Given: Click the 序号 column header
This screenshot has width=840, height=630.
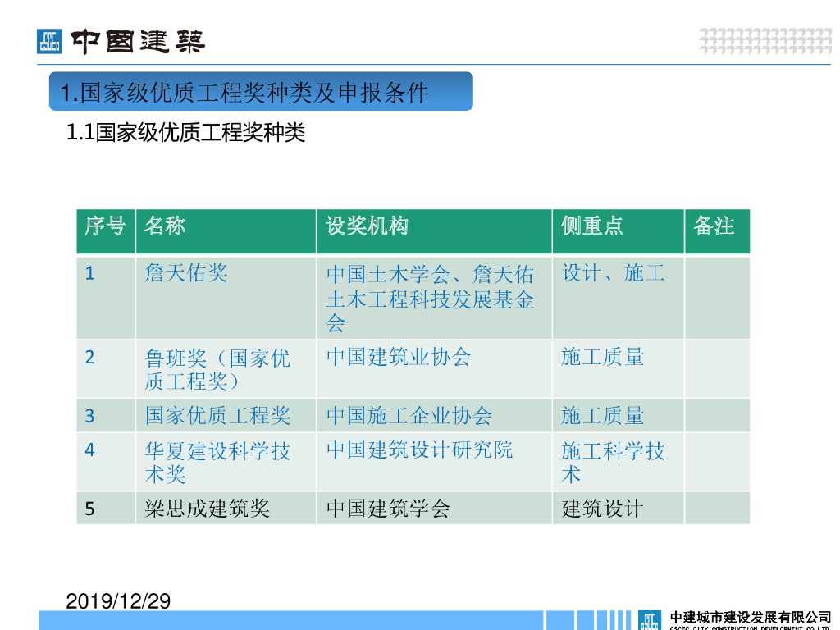Looking at the screenshot, I should (106, 231).
